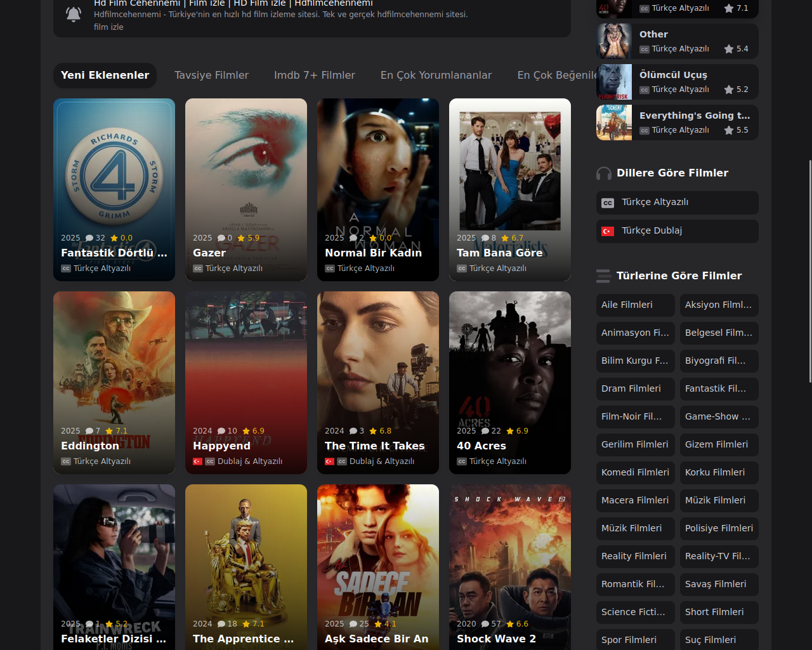This screenshot has height=650, width=812.
Task: Click star rating icon on Gazer card
Action: coord(241,238)
